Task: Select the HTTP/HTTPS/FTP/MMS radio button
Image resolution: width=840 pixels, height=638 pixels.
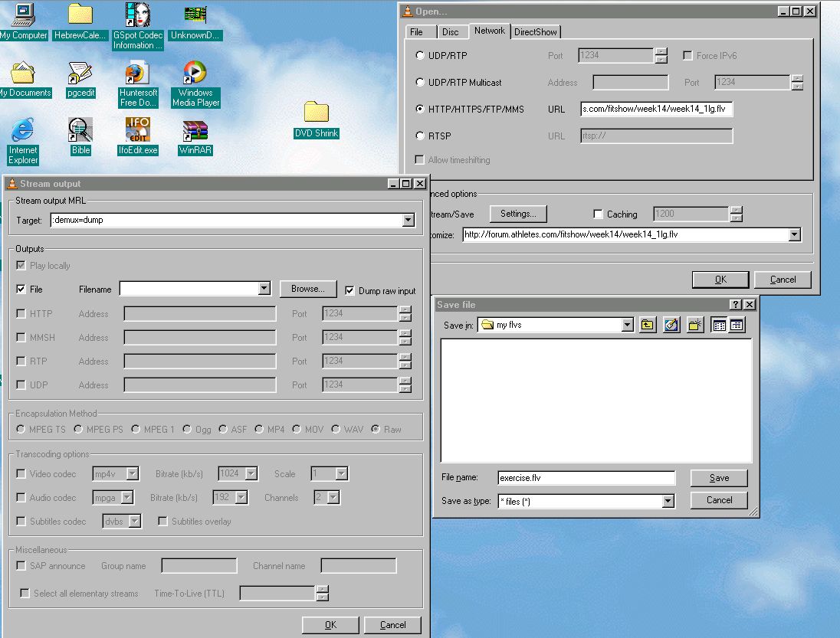Action: pos(420,109)
